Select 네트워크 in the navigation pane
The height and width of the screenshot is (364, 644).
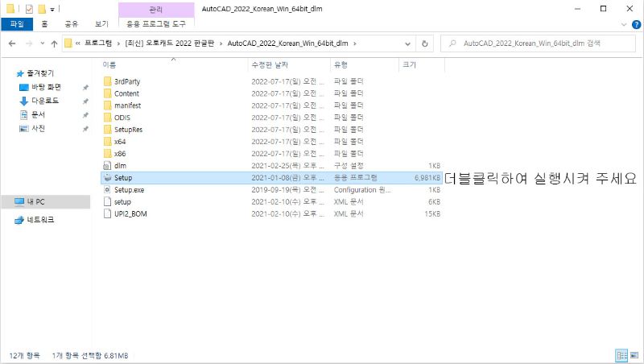[x=40, y=220]
